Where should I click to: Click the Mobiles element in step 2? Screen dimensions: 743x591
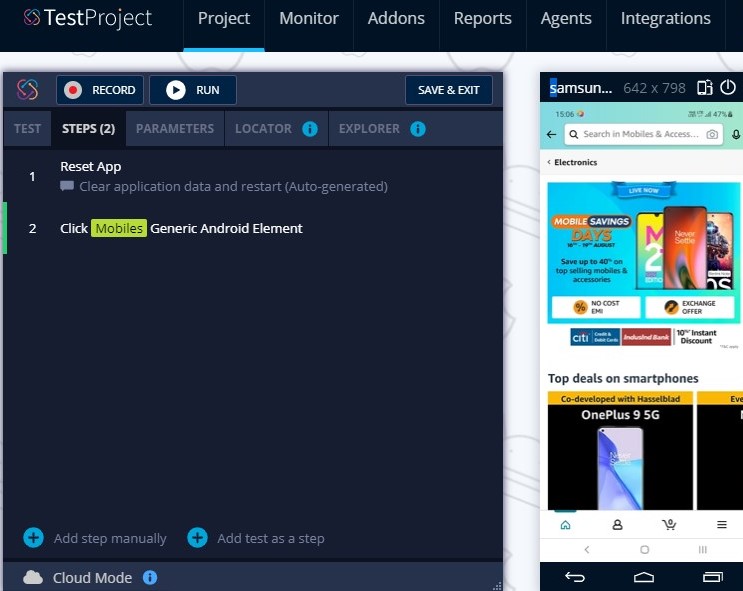coord(119,228)
